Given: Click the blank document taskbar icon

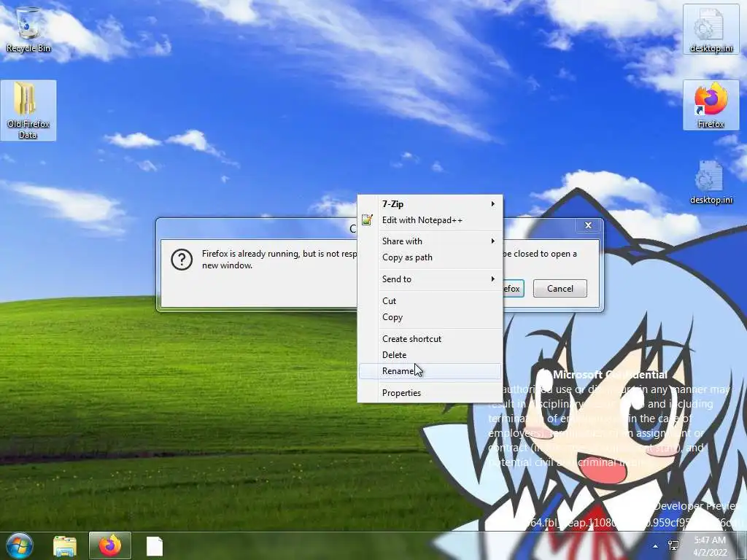Looking at the screenshot, I should (x=155, y=546).
